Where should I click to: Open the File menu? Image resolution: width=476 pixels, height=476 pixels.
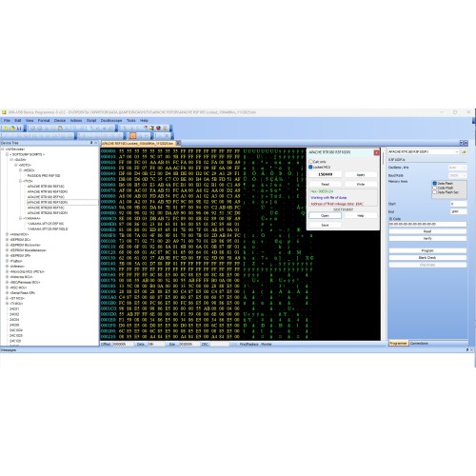7,121
